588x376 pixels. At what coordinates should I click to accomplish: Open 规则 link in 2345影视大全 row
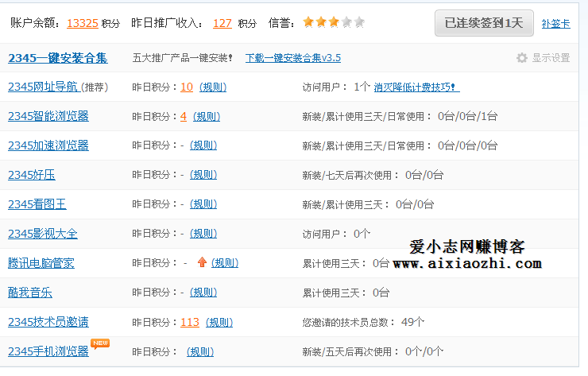203,234
